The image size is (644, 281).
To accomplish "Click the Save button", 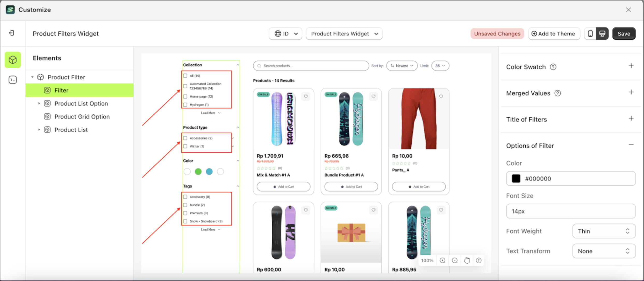I will click(x=624, y=34).
